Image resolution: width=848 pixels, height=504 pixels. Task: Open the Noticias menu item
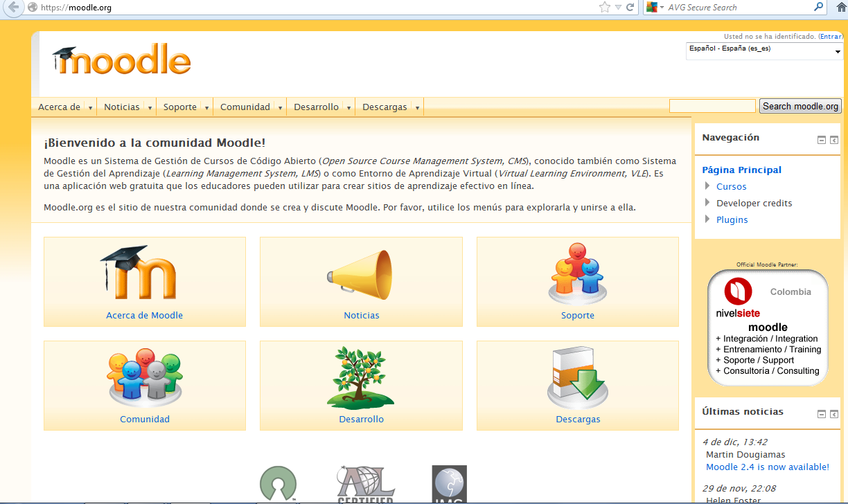click(x=122, y=107)
